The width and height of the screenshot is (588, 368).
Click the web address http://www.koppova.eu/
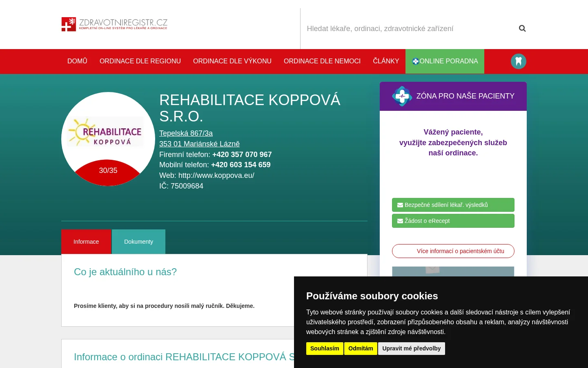[x=216, y=175]
